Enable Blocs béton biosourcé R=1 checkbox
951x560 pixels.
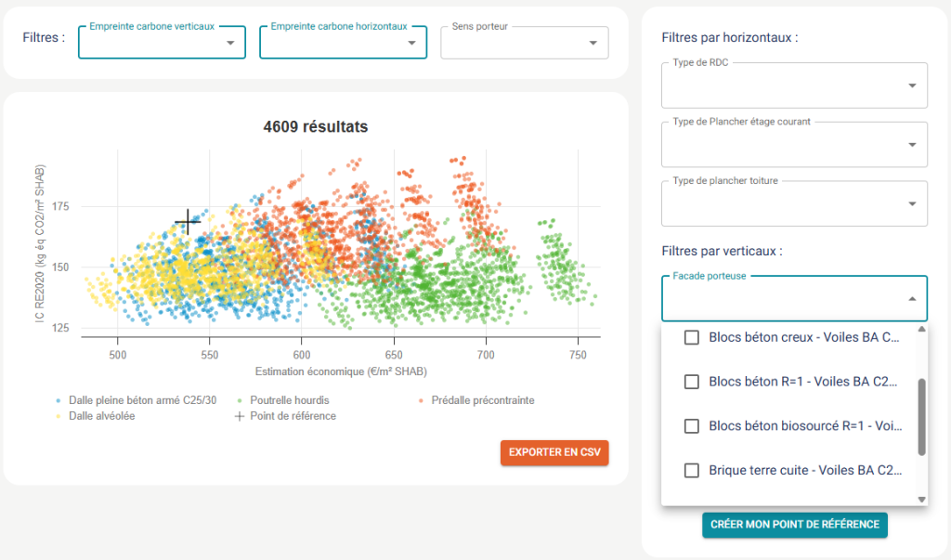692,426
